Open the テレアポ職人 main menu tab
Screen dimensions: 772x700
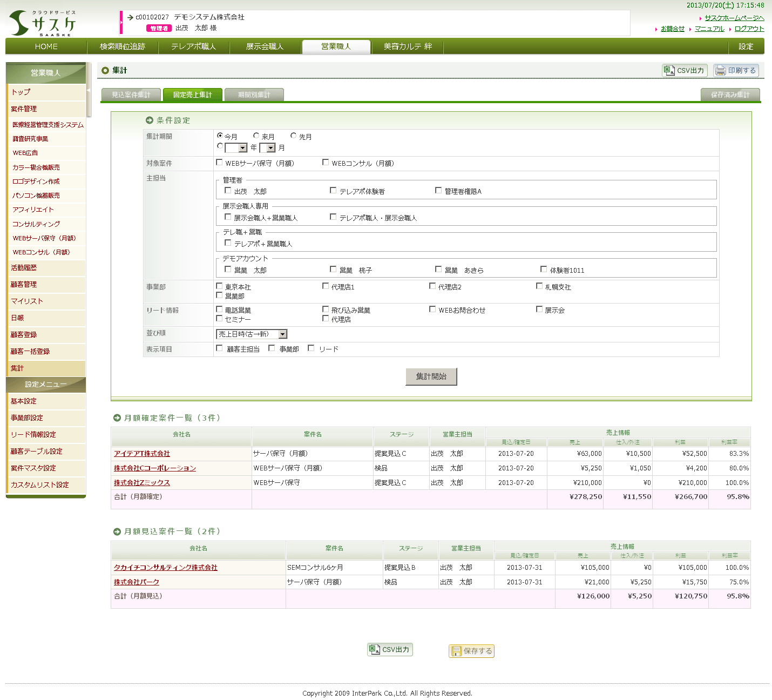pyautogui.click(x=193, y=47)
